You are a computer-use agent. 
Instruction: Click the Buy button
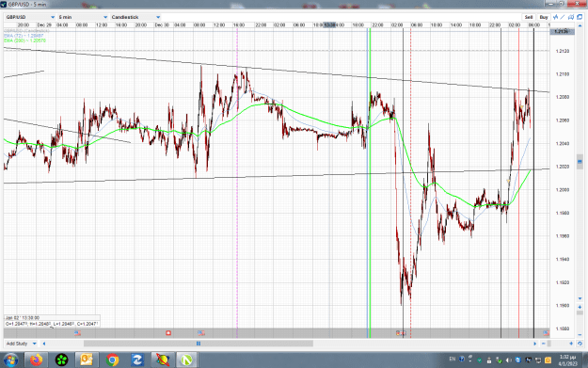(x=544, y=17)
